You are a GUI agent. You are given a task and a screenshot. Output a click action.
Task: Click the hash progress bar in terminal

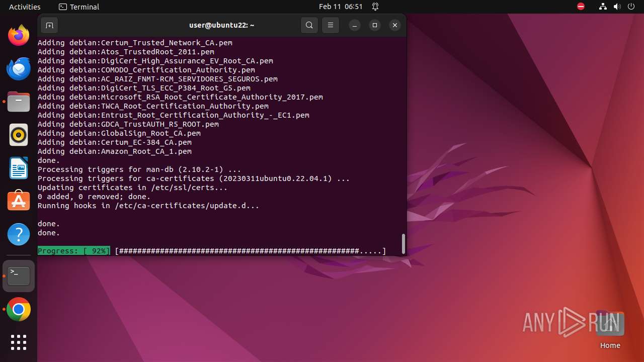point(250,251)
